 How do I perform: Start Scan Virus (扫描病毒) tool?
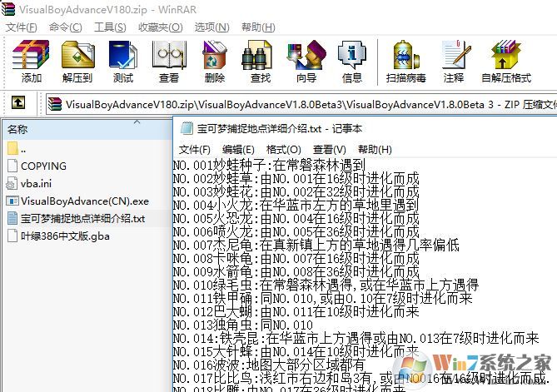(x=406, y=55)
